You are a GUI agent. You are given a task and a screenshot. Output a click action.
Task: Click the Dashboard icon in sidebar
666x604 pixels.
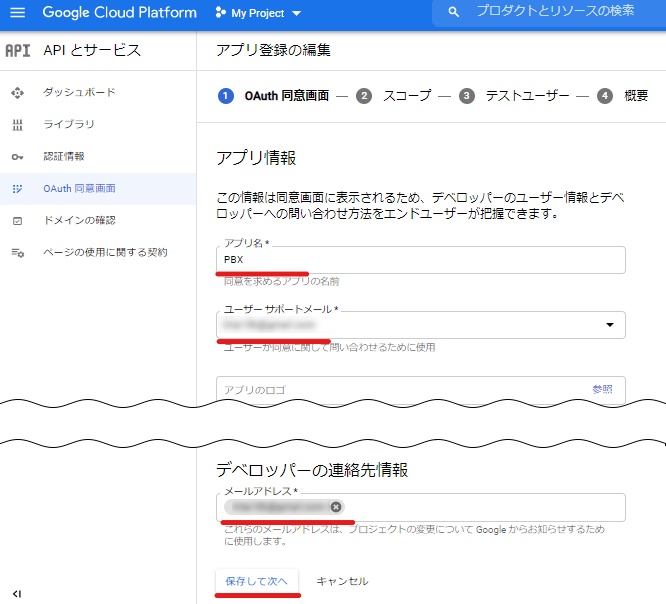click(17, 93)
